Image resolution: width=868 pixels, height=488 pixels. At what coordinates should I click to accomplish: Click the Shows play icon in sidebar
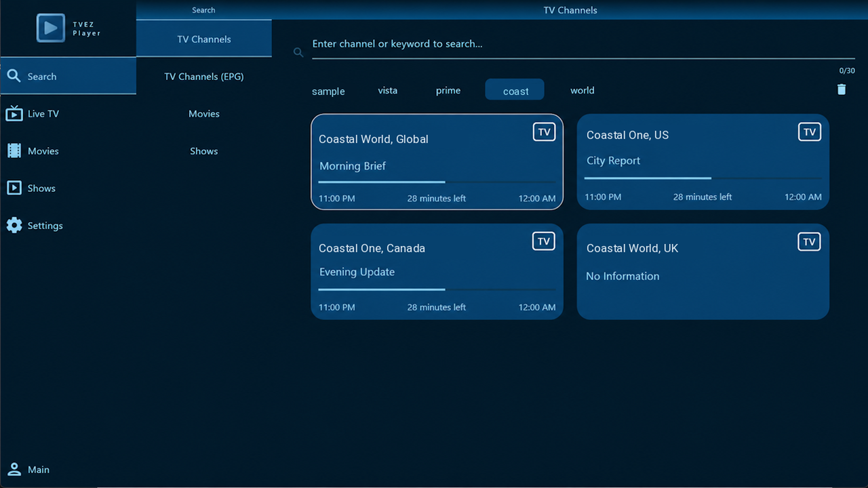[14, 188]
